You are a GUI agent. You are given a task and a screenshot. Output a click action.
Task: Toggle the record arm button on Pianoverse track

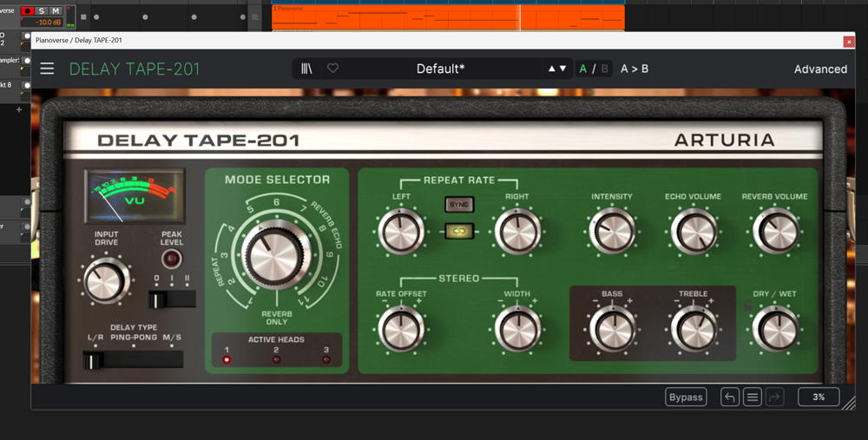tap(27, 10)
